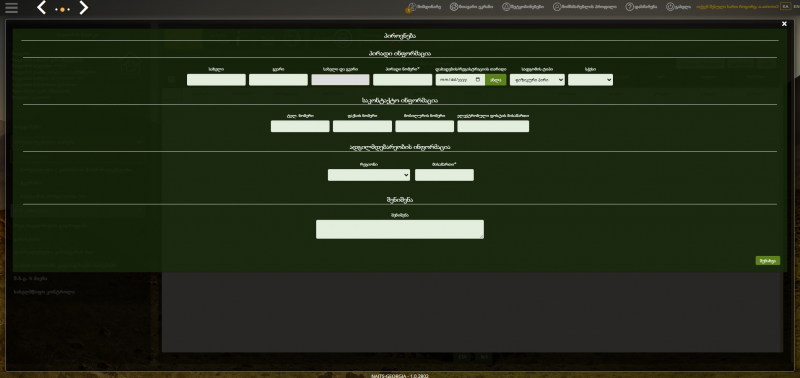
Task: Open the warning triangle alerts item
Action: click(x=523, y=7)
